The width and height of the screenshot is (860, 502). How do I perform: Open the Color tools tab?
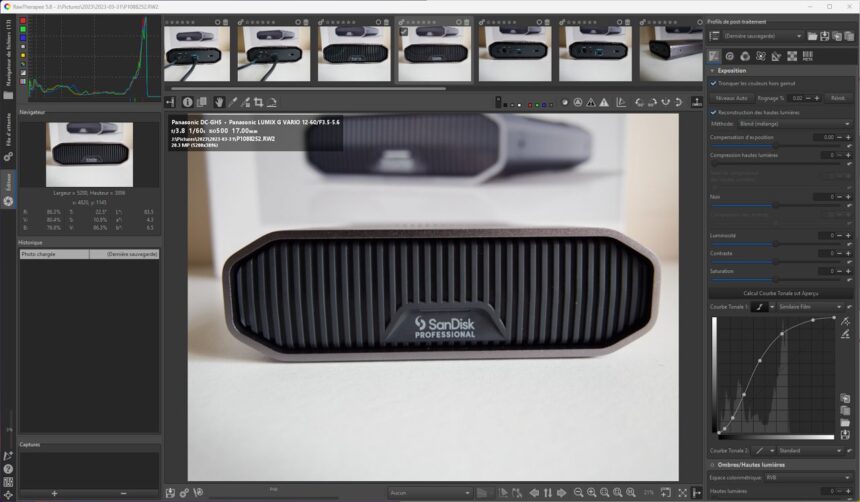pyautogui.click(x=745, y=56)
